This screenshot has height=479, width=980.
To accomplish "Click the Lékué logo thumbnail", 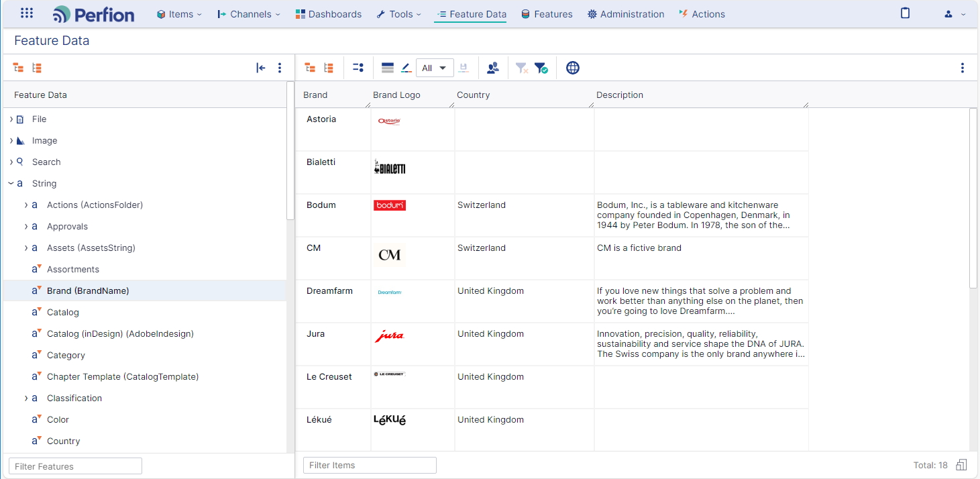I will click(390, 420).
